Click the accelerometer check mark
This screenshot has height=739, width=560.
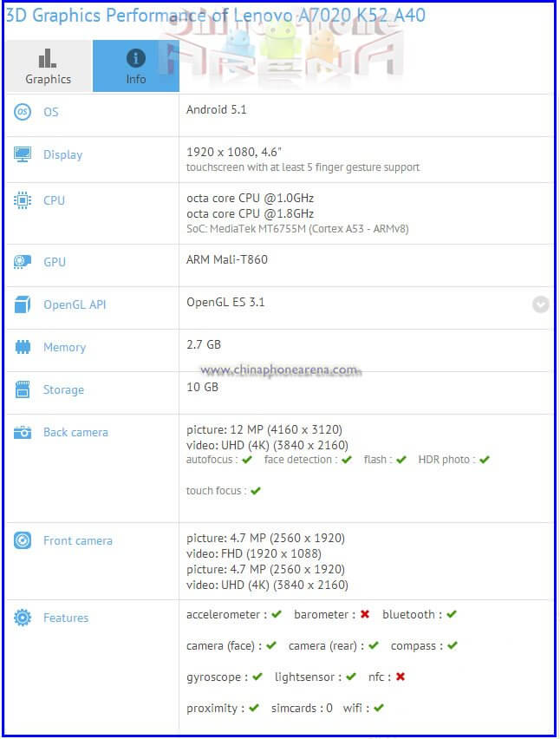coord(277,614)
